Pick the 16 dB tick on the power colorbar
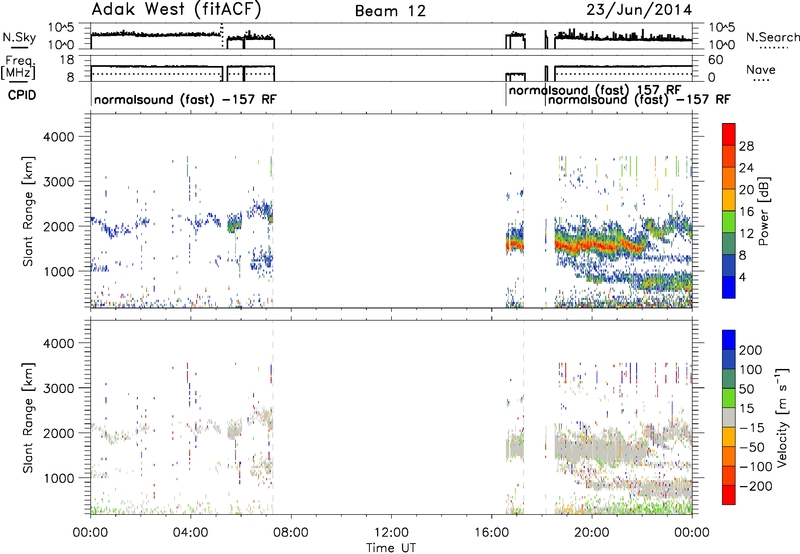 coord(746,212)
